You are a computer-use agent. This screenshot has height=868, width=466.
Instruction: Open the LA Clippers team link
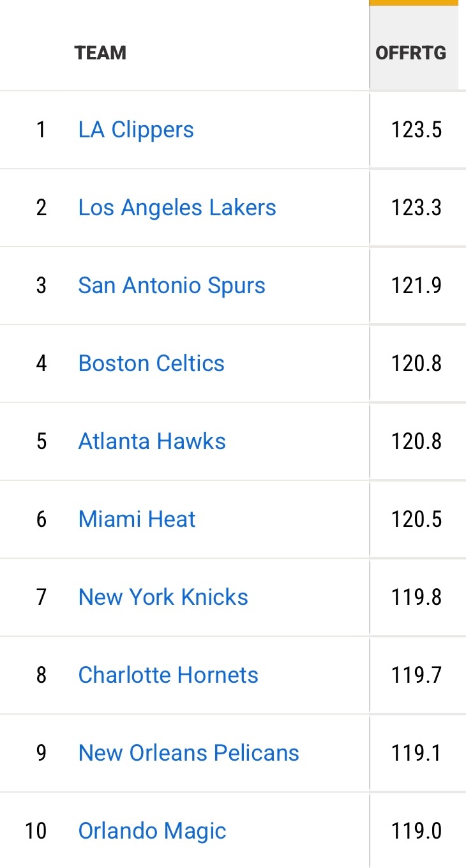click(x=136, y=130)
